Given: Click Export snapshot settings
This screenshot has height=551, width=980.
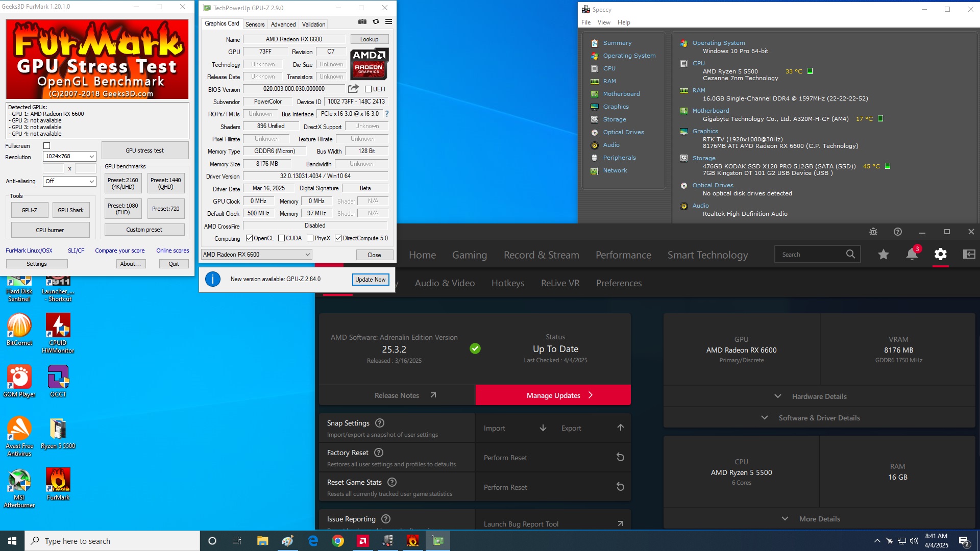Looking at the screenshot, I should (x=592, y=428).
